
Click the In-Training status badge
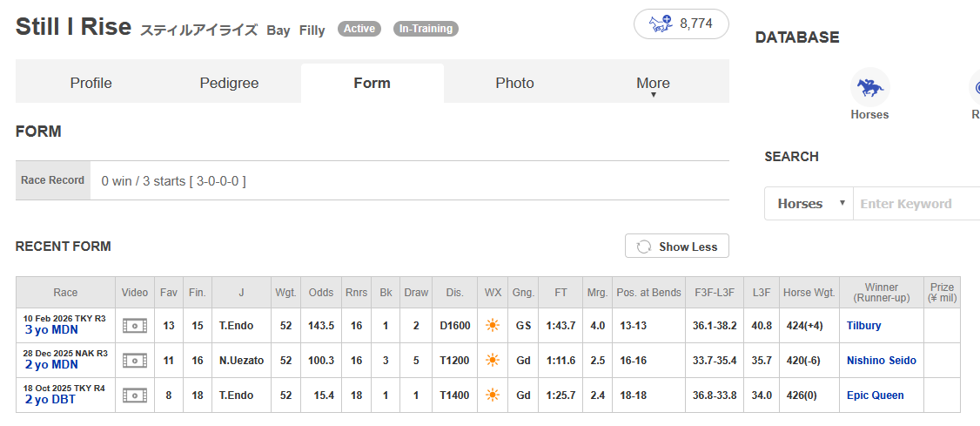426,29
